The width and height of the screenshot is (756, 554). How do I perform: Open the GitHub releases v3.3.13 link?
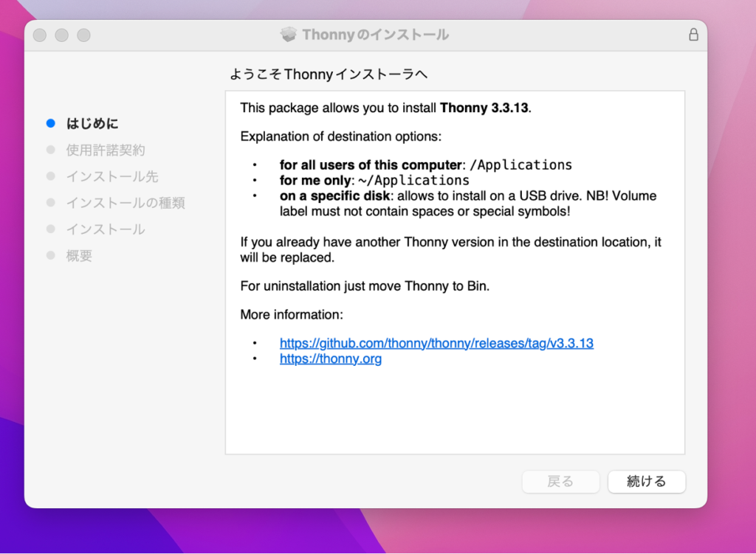click(x=436, y=343)
